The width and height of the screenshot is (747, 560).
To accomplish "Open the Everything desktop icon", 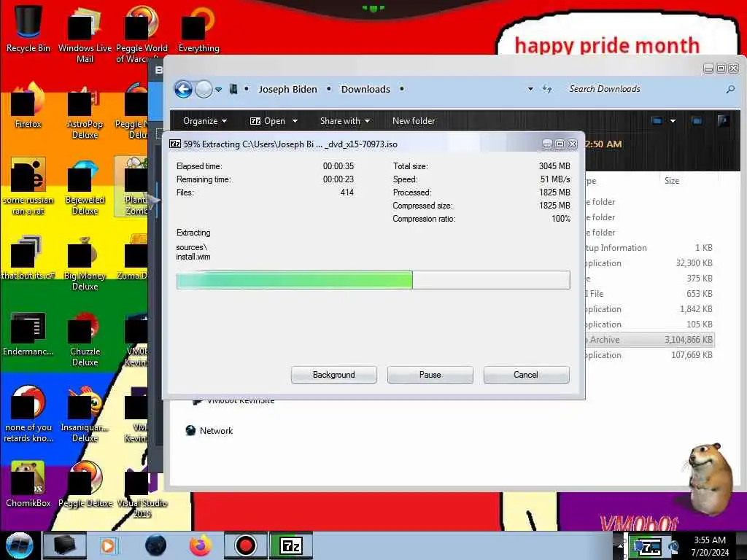I will click(x=198, y=28).
